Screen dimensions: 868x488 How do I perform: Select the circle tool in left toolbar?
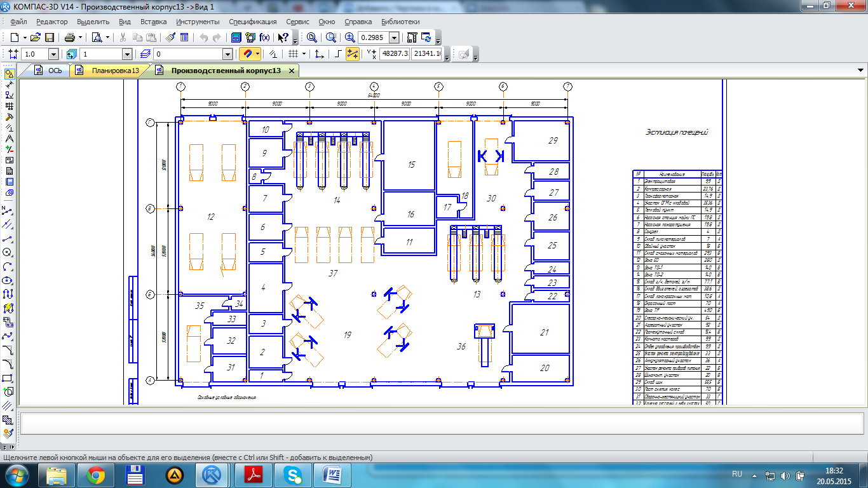pos(8,252)
